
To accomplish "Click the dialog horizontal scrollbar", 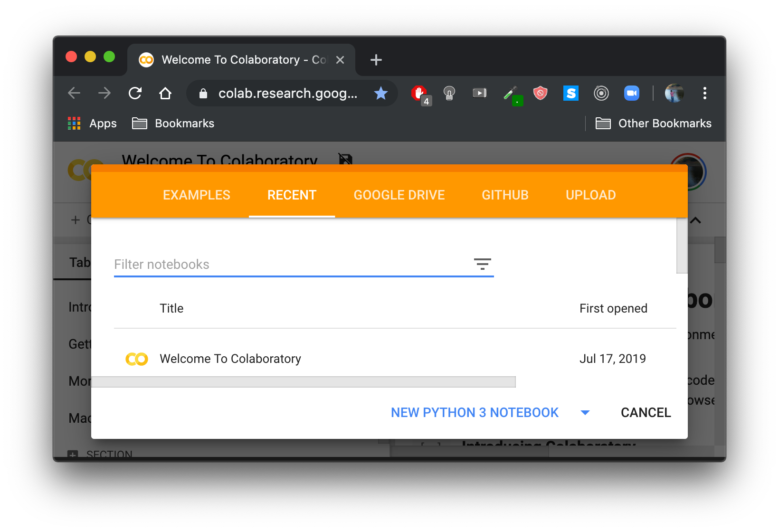I will click(304, 382).
